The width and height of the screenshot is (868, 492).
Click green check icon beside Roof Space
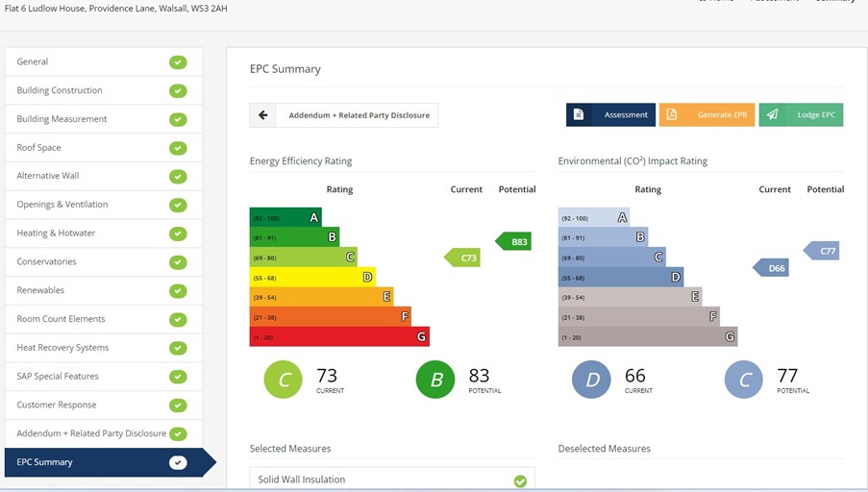[178, 148]
